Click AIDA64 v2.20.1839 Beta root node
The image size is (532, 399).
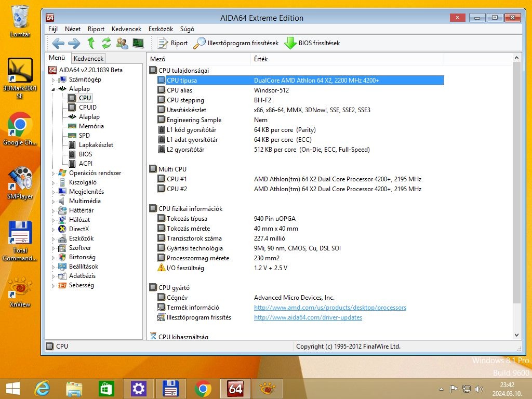click(x=90, y=70)
